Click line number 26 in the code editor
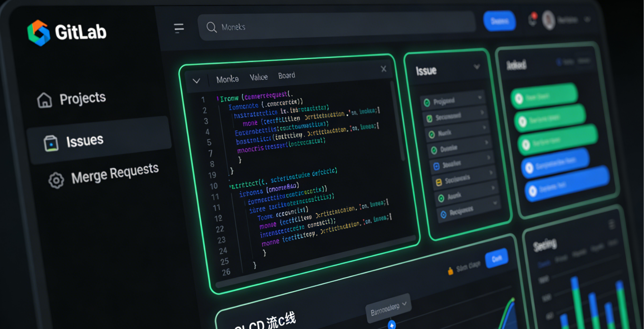The image size is (644, 329). click(226, 272)
